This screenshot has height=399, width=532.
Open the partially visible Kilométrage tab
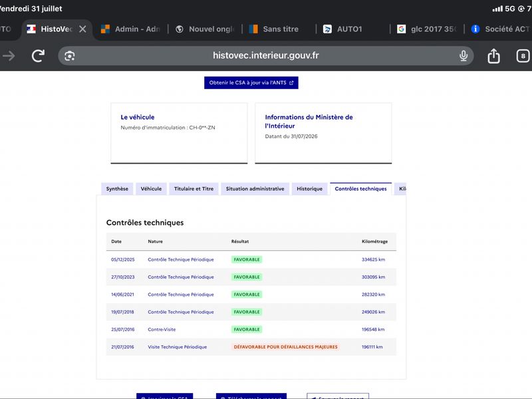coord(400,189)
